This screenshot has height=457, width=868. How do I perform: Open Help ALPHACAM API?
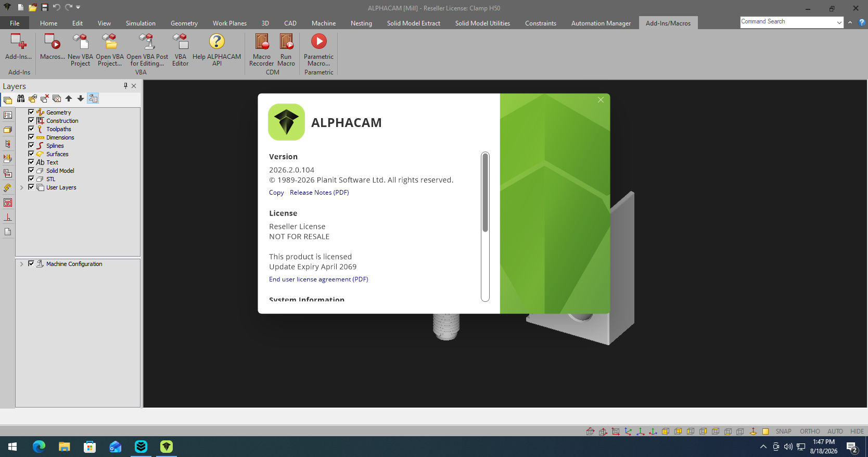coord(216,50)
